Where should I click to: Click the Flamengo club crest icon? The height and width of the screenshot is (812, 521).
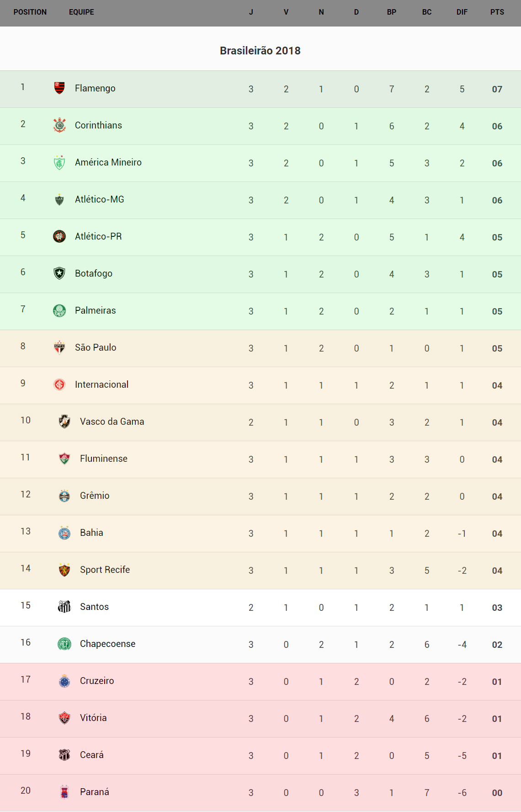pos(59,88)
